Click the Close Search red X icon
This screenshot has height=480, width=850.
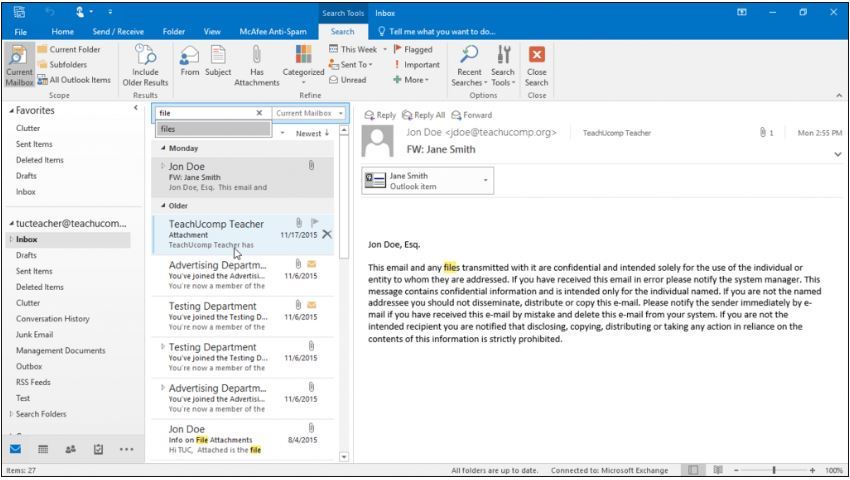tap(537, 54)
